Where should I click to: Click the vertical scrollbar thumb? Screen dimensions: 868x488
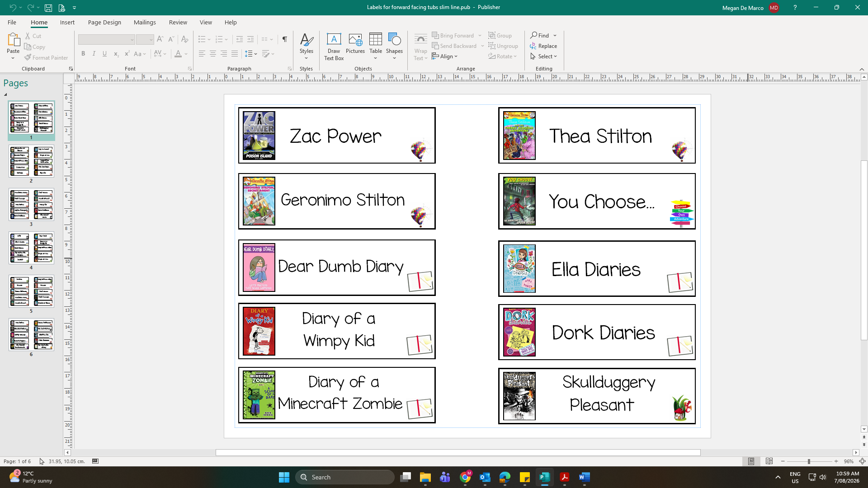864,250
